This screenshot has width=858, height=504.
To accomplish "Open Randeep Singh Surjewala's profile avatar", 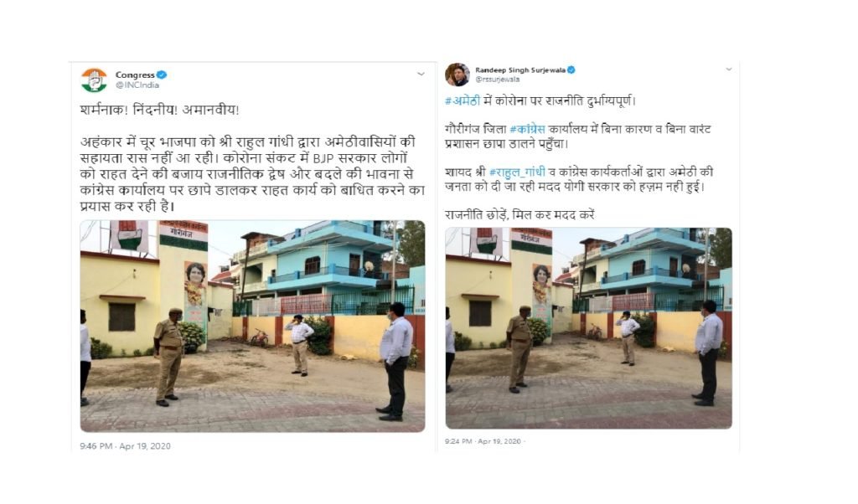I will 457,75.
